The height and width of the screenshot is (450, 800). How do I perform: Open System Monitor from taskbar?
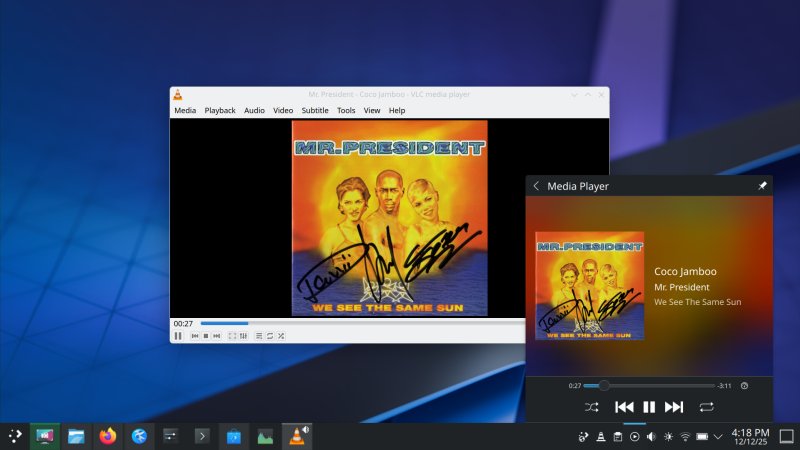(265, 436)
